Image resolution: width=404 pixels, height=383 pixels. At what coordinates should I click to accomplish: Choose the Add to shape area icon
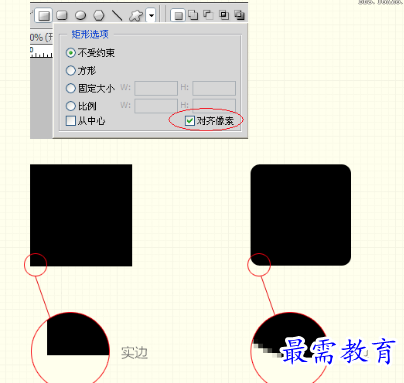[x=193, y=15]
